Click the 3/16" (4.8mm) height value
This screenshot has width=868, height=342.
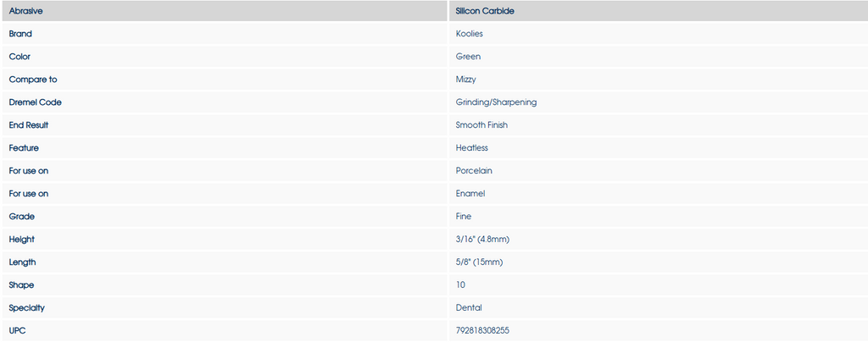click(482, 240)
